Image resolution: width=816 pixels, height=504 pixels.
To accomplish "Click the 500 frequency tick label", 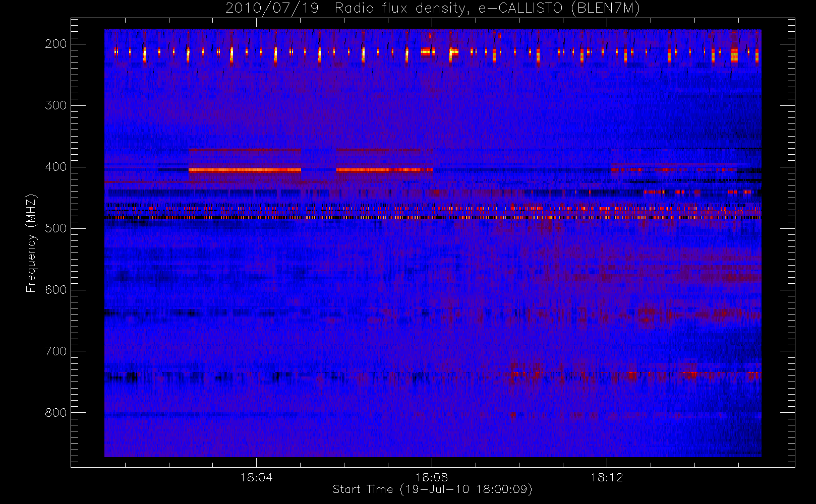I will (x=56, y=228).
